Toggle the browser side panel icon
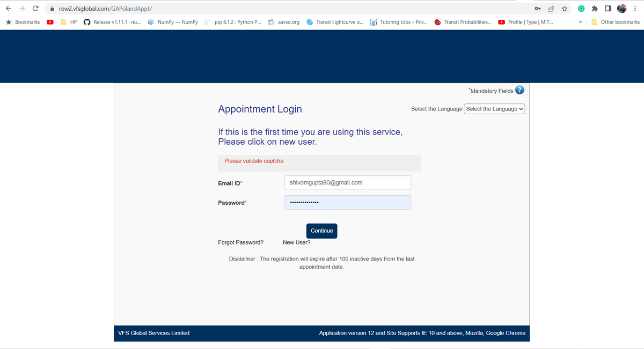 [x=608, y=9]
